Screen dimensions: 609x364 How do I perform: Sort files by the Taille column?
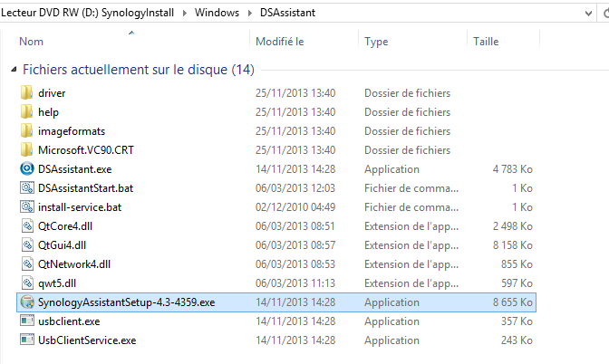tap(486, 41)
